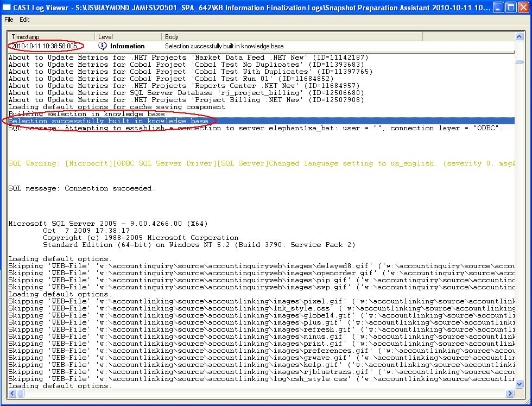The width and height of the screenshot is (532, 406).
Task: Select the Skipping line for help.gif
Action: point(261,365)
